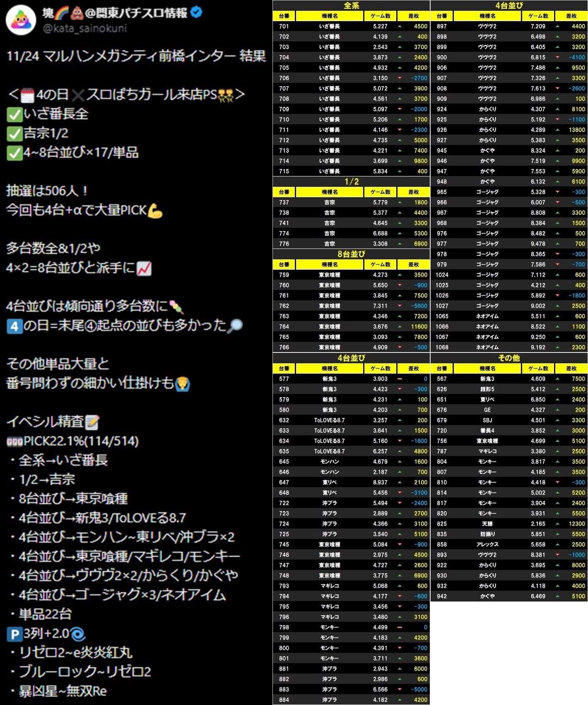This screenshot has height=705, width=588.
Task: Click the chart emoji after 派手に
Action: tap(144, 268)
